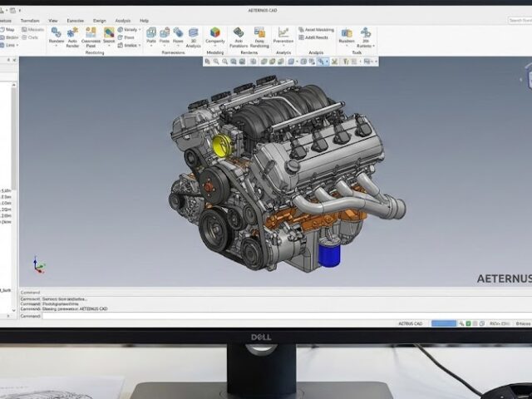Expand the Variady dropdown in the ribbon
Screen dimensions: 532x399
[140, 30]
